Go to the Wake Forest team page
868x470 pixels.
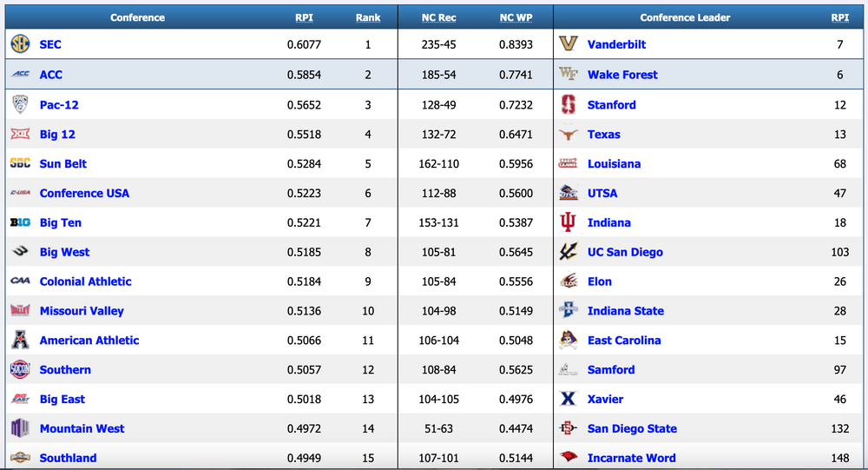point(622,75)
